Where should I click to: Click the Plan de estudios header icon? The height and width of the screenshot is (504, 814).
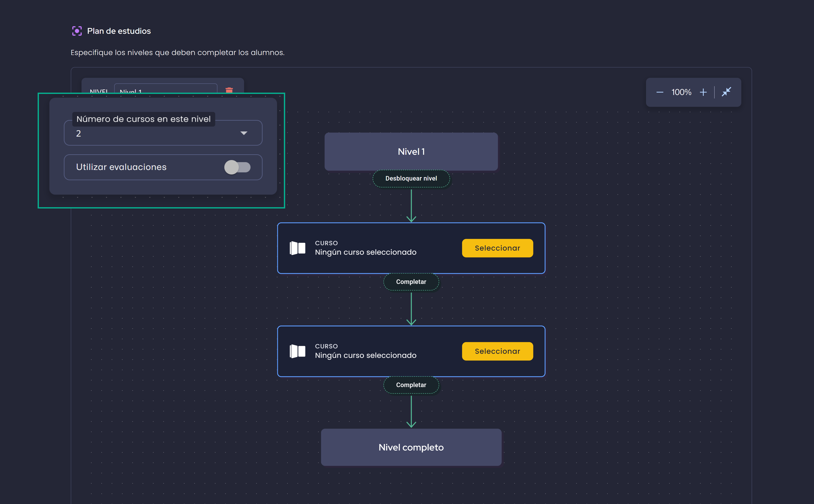(x=77, y=31)
